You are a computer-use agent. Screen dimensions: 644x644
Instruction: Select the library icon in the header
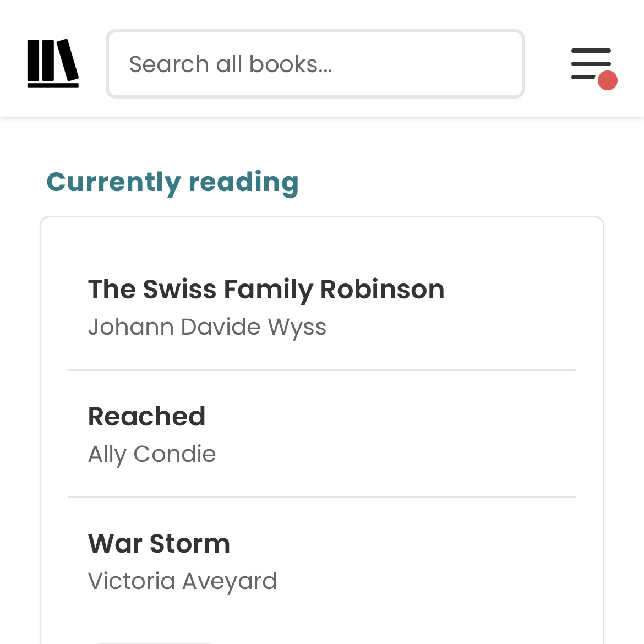(53, 62)
